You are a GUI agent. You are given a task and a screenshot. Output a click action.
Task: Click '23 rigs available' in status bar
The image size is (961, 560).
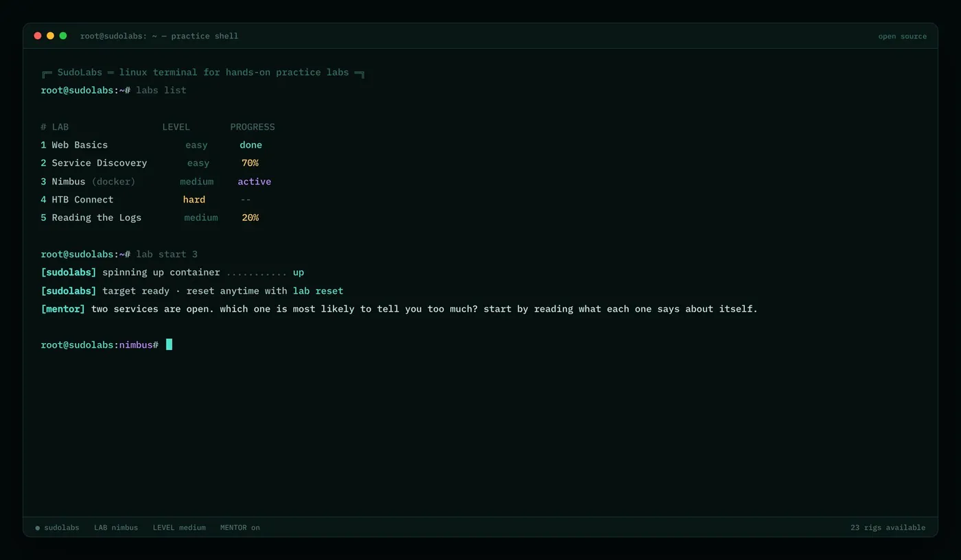point(888,528)
